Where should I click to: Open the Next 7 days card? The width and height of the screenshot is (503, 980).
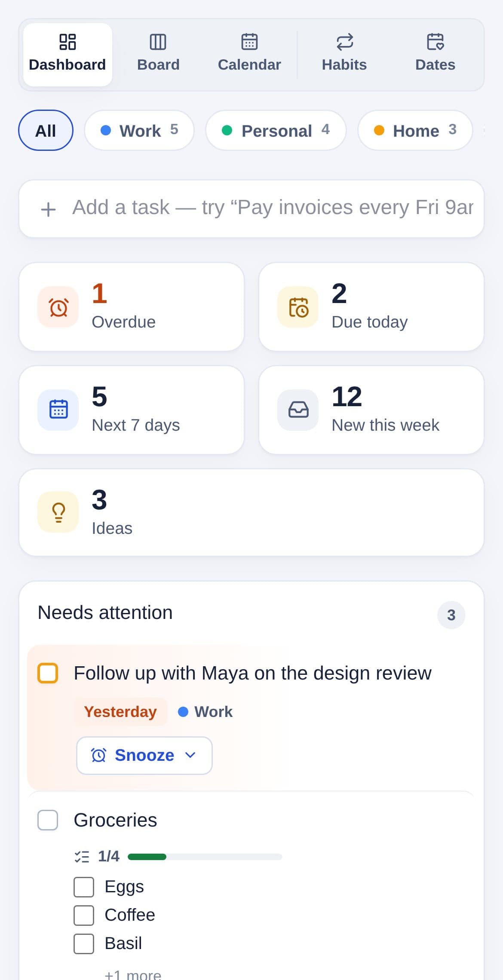click(x=132, y=410)
